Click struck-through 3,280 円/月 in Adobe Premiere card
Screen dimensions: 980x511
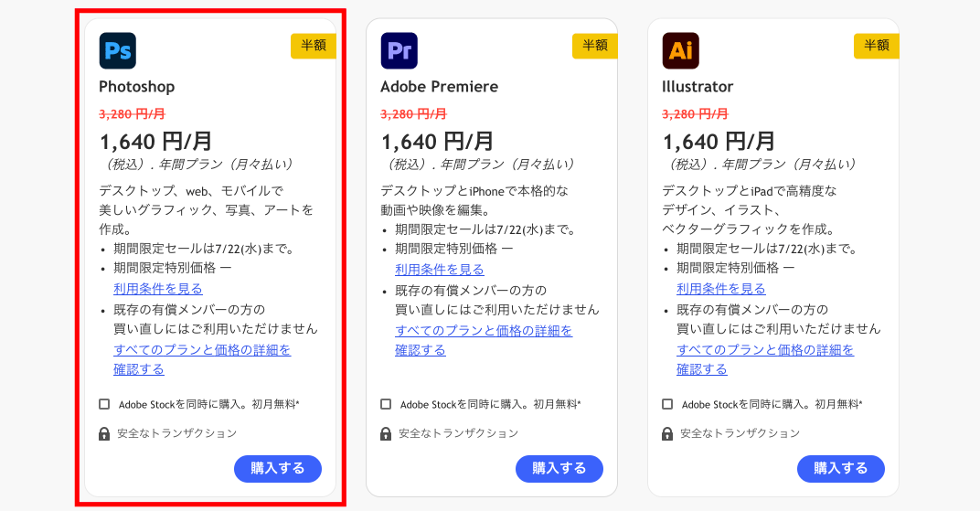[x=414, y=114]
